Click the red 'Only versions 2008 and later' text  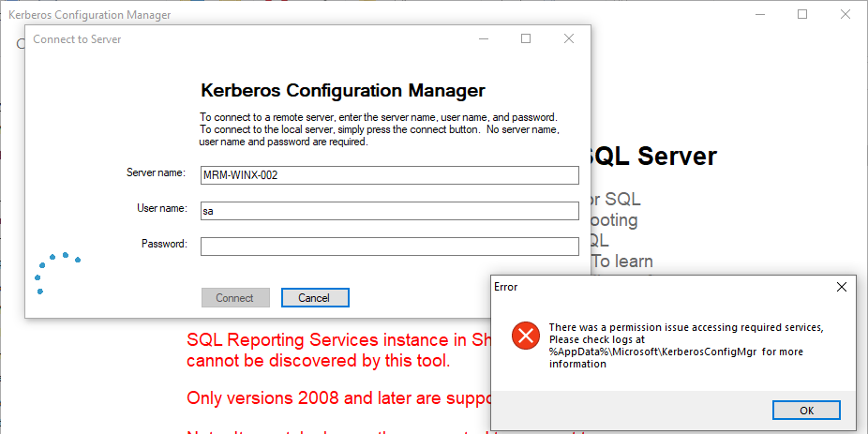tap(338, 397)
